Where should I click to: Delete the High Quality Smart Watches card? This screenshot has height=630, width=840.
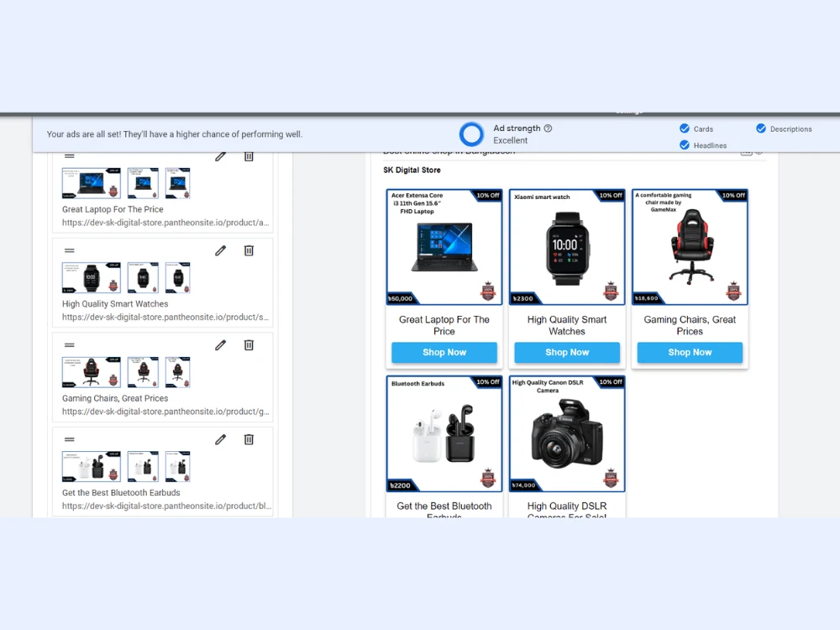point(249,250)
